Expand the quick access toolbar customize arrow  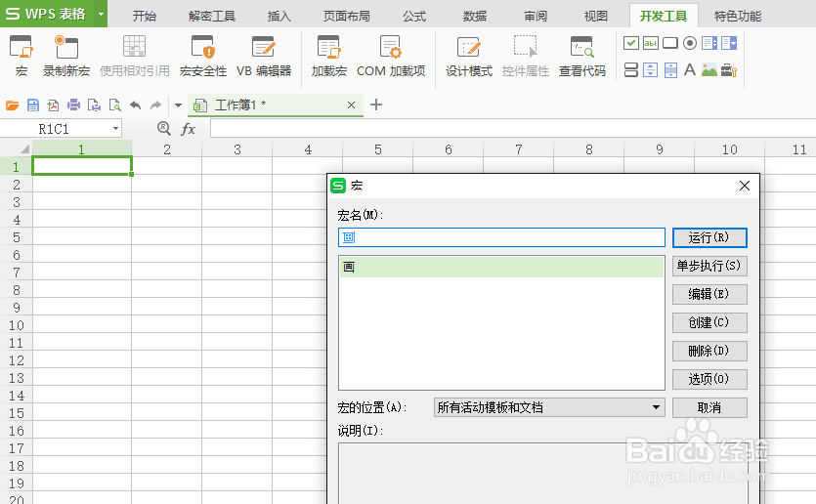[178, 105]
